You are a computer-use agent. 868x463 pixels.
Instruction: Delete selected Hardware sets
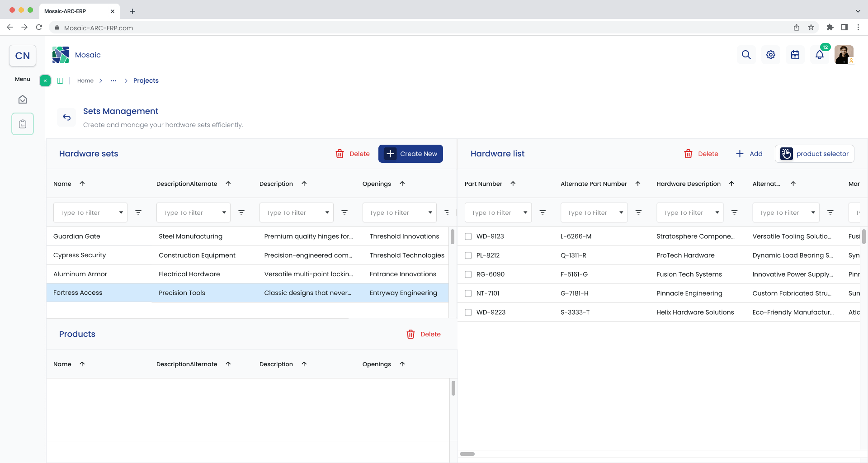353,154
